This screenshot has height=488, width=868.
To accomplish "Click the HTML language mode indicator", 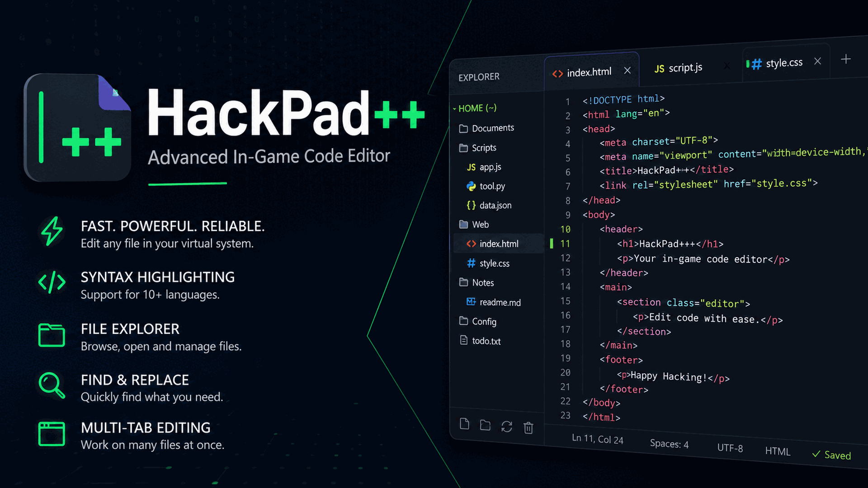I will coord(778,451).
